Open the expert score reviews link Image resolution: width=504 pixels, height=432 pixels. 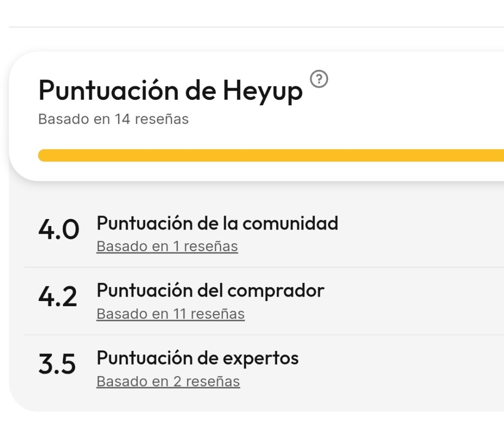[168, 382]
